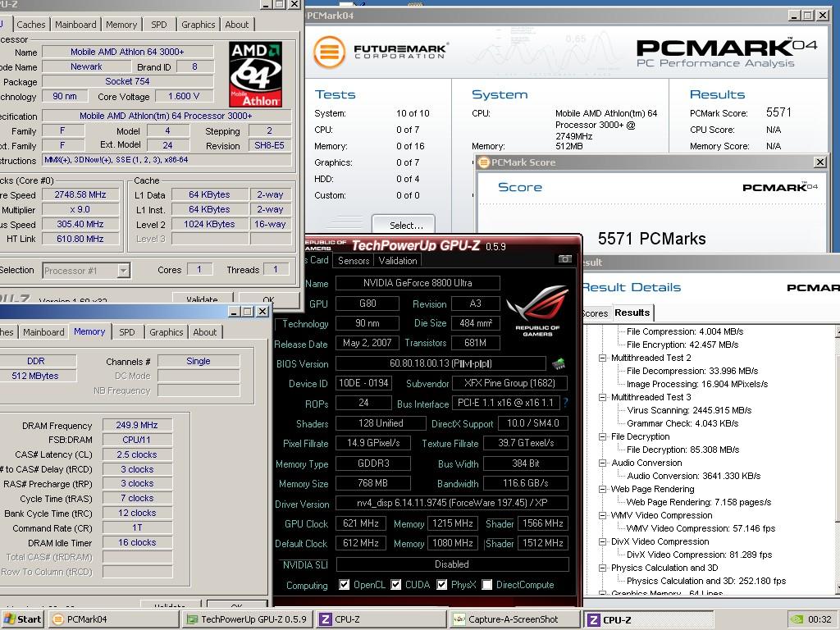Viewport: 840px width, 630px height.
Task: Click the Memory tab in top CPU-Z window
Action: click(121, 25)
